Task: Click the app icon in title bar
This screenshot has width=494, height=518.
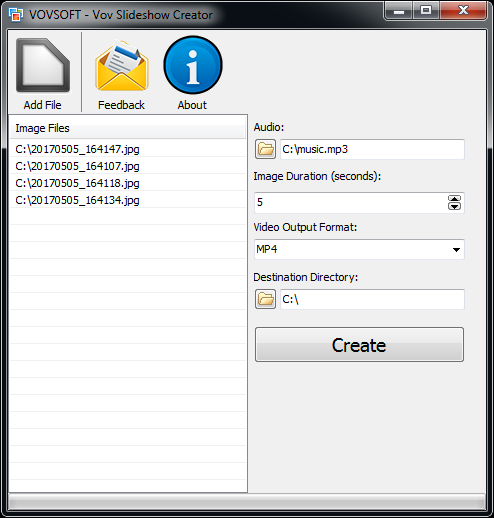Action: [x=16, y=15]
